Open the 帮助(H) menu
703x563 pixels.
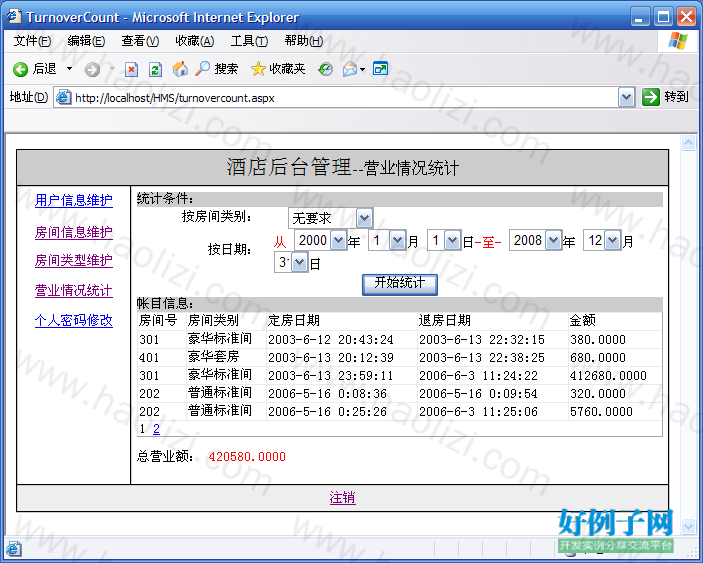pos(304,41)
